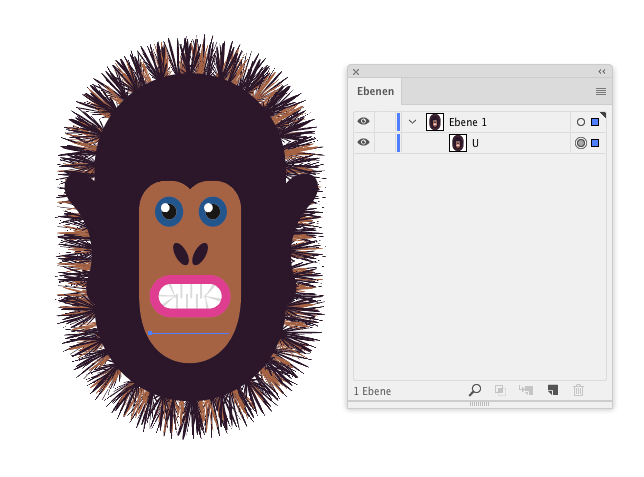
Task: Click the Ebene 1 layer thumbnail
Action: point(435,122)
